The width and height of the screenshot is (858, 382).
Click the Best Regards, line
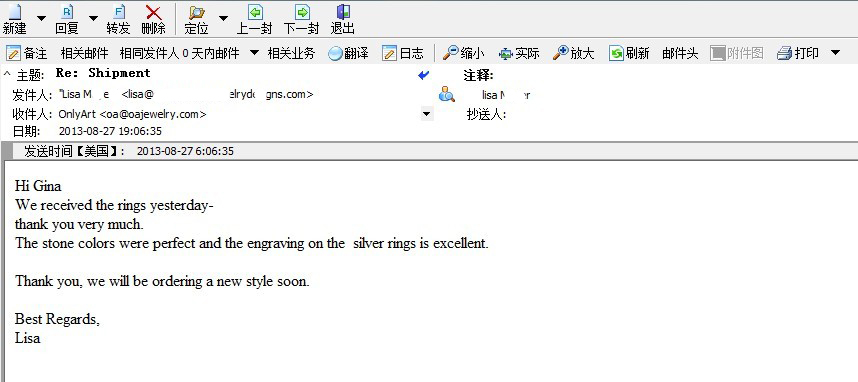point(57,319)
